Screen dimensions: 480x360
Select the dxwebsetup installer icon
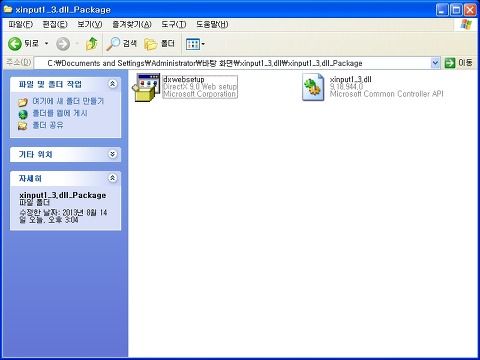[x=146, y=87]
